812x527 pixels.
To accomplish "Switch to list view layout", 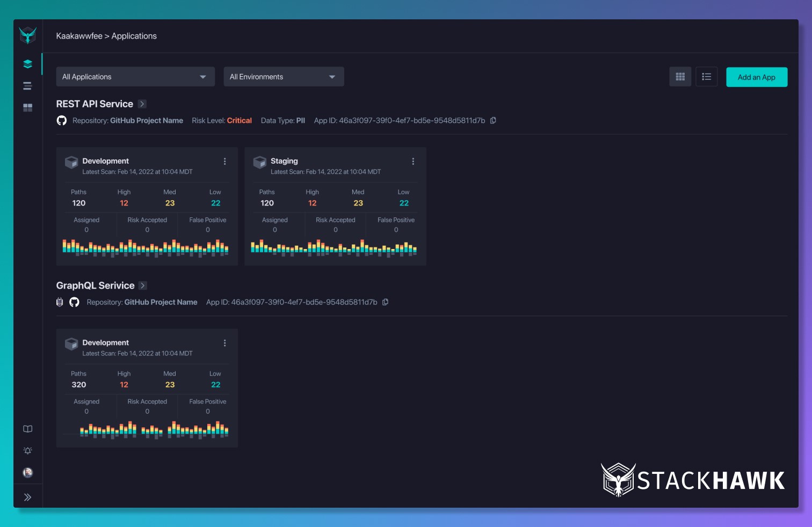I will click(706, 77).
